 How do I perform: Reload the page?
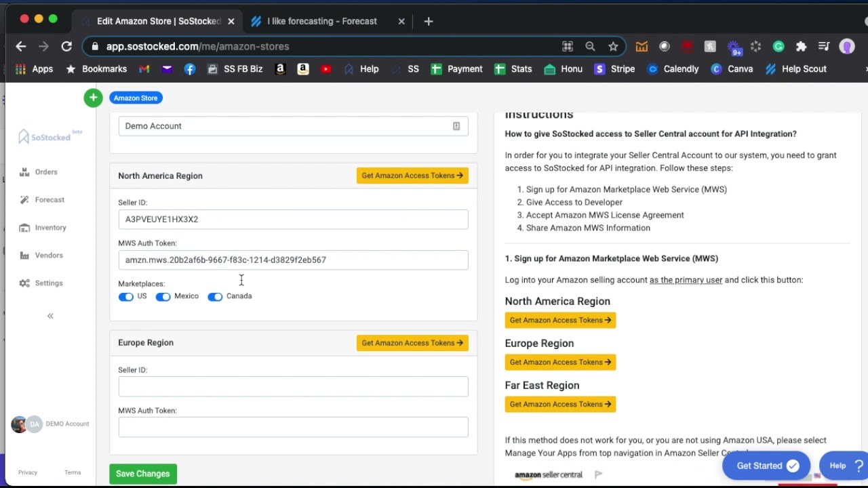coord(66,46)
